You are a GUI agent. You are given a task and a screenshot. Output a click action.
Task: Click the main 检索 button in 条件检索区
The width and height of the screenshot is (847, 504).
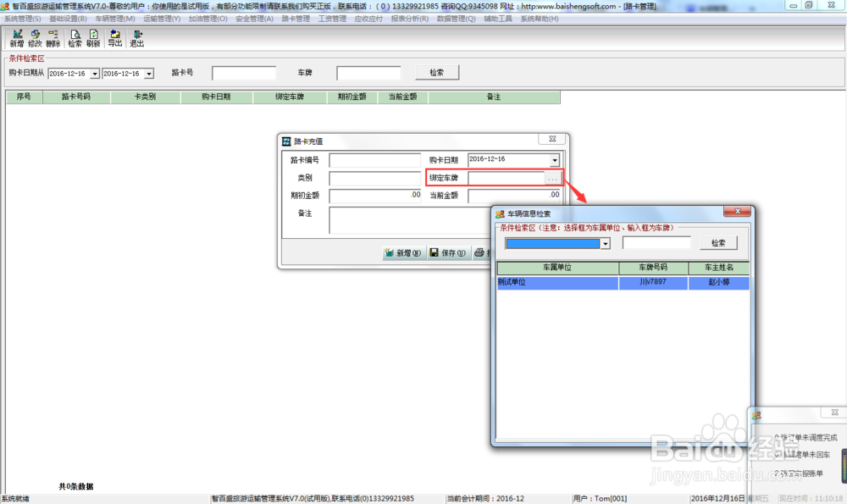point(437,72)
